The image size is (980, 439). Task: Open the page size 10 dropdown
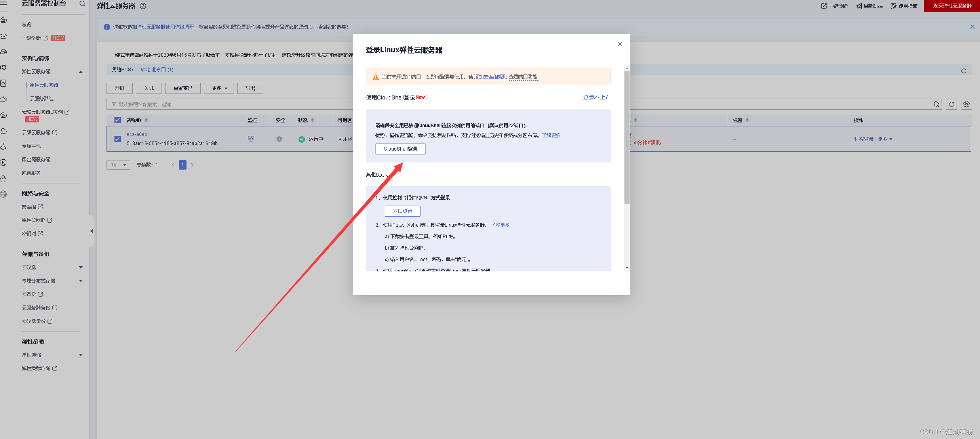[118, 165]
